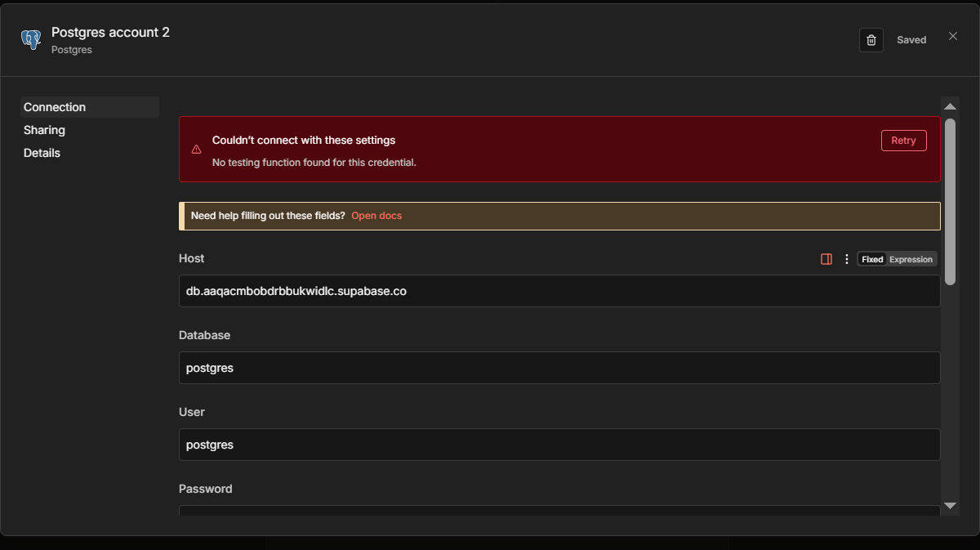Viewport: 980px width, 550px height.
Task: Follow the Open docs link
Action: pyautogui.click(x=376, y=216)
